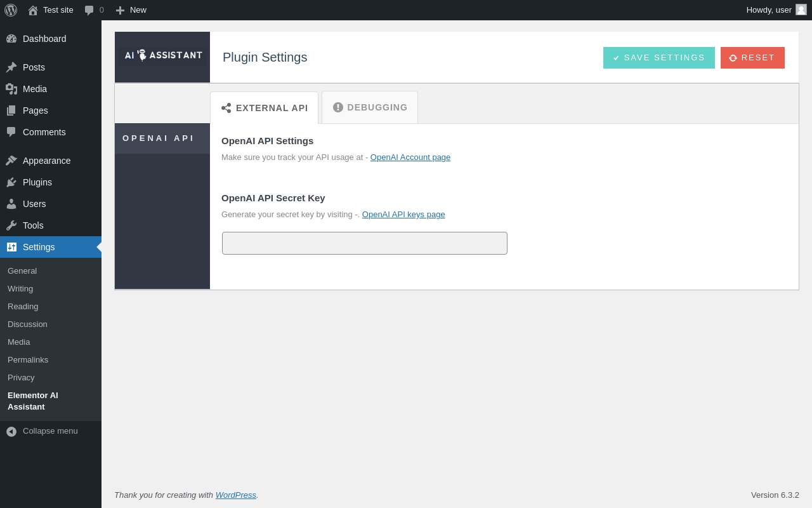Screen dimensions: 812x508
Task: Click the Collapse menu label
Action: (x=50, y=431)
